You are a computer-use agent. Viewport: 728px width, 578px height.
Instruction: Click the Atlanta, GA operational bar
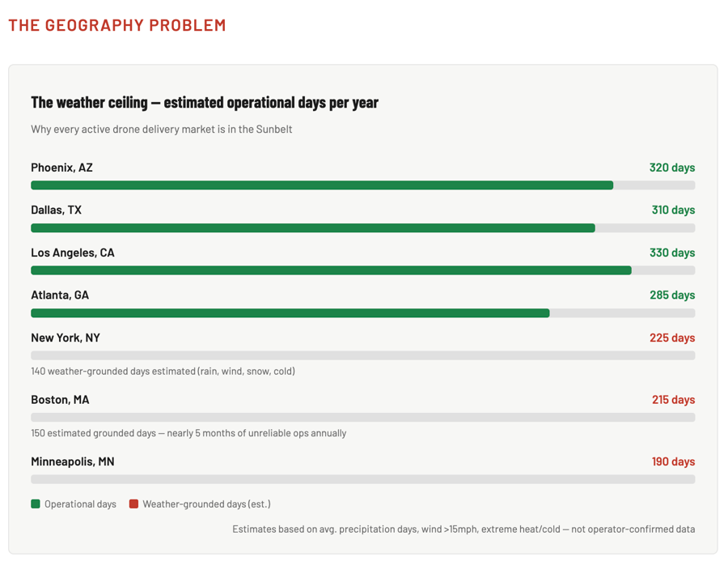290,313
